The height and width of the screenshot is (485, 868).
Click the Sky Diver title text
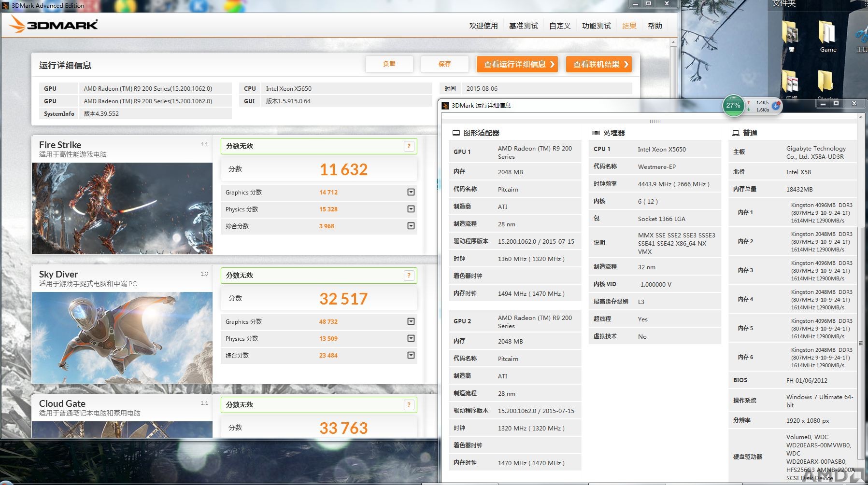point(58,274)
